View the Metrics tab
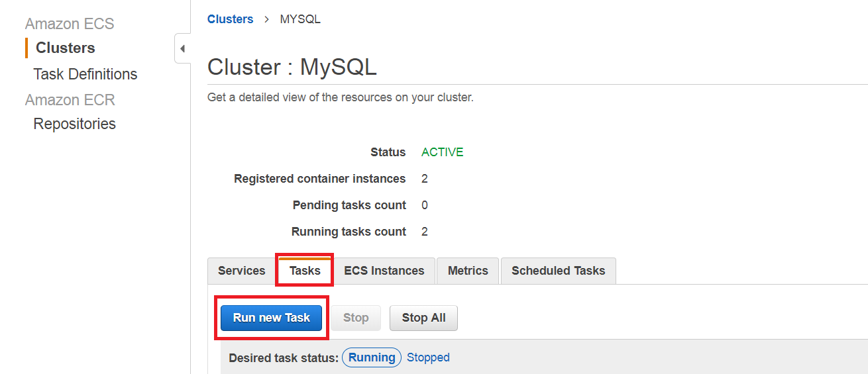Screen dimensions: 868x374 [x=468, y=271]
